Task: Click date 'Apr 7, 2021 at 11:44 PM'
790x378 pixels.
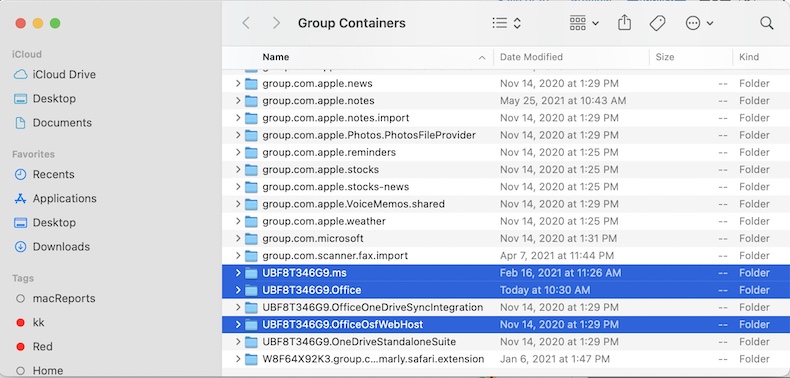Action: pyautogui.click(x=557, y=256)
